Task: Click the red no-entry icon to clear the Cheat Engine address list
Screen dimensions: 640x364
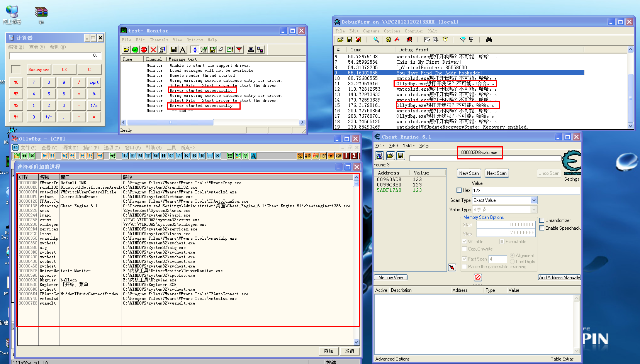Action: [478, 277]
